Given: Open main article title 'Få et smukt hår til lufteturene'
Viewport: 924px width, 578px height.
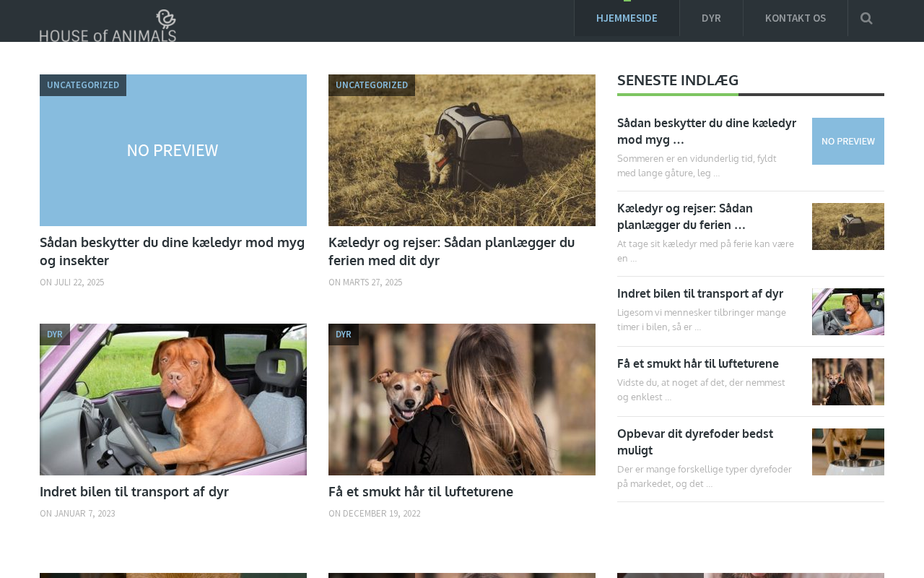Looking at the screenshot, I should [x=421, y=492].
